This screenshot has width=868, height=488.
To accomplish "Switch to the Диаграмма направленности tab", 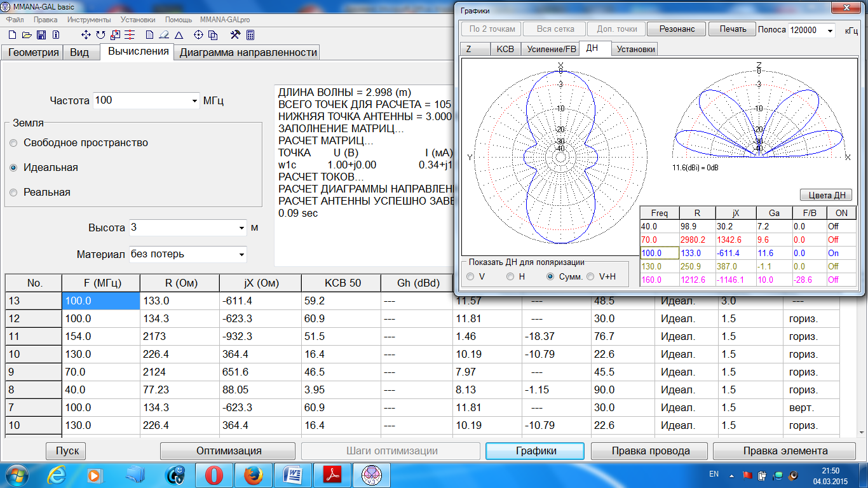I will [x=248, y=53].
